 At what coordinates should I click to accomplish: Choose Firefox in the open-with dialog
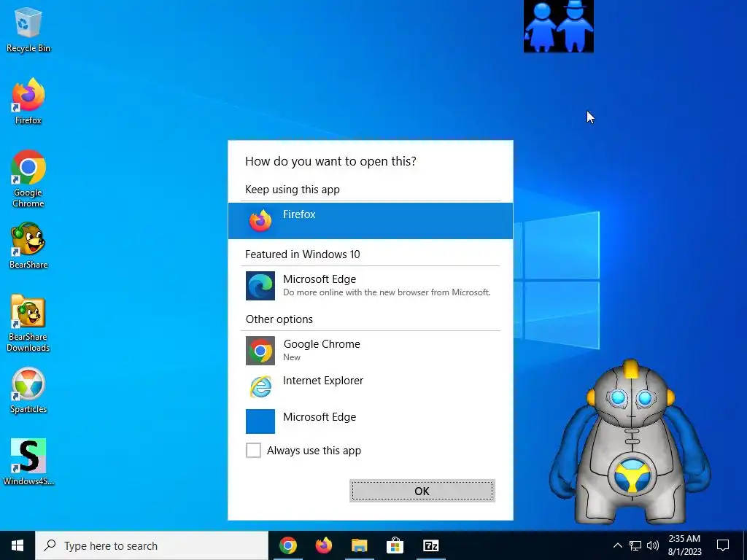[x=370, y=220]
